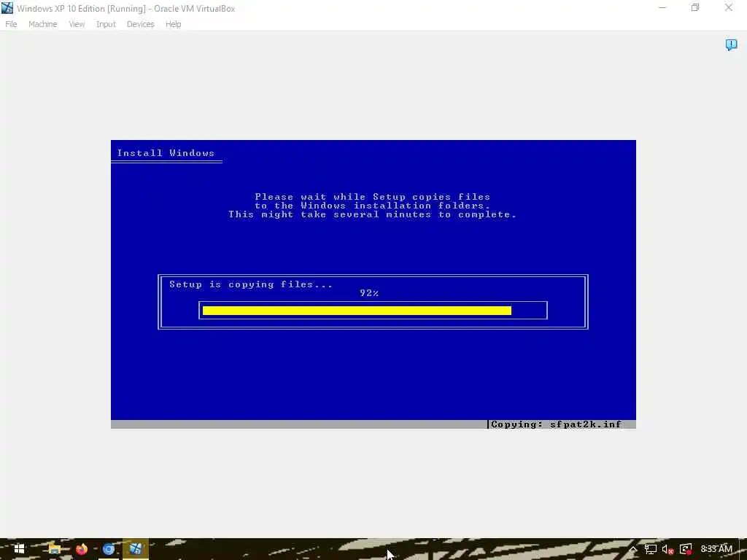
Task: Click the VirtualBox notification center icon
Action: (731, 44)
